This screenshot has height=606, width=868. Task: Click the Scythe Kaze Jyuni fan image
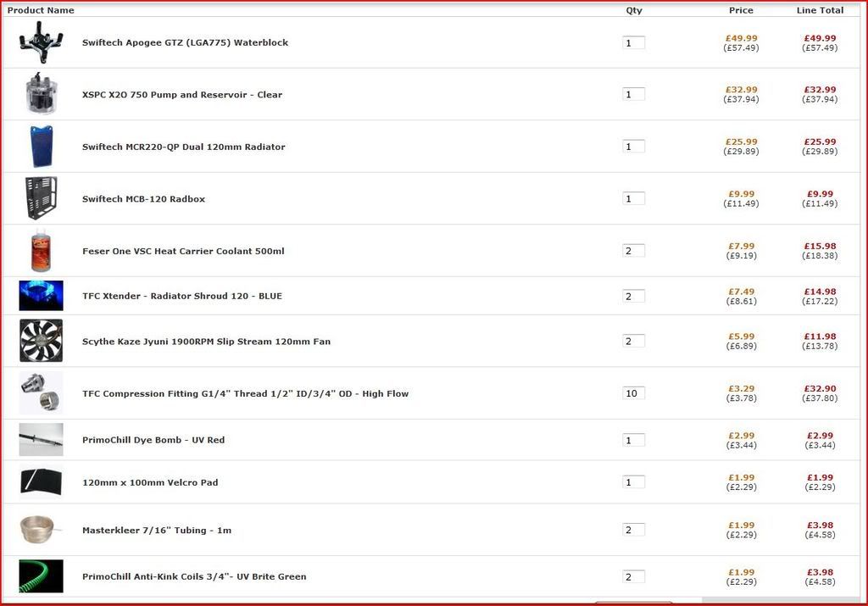point(41,341)
